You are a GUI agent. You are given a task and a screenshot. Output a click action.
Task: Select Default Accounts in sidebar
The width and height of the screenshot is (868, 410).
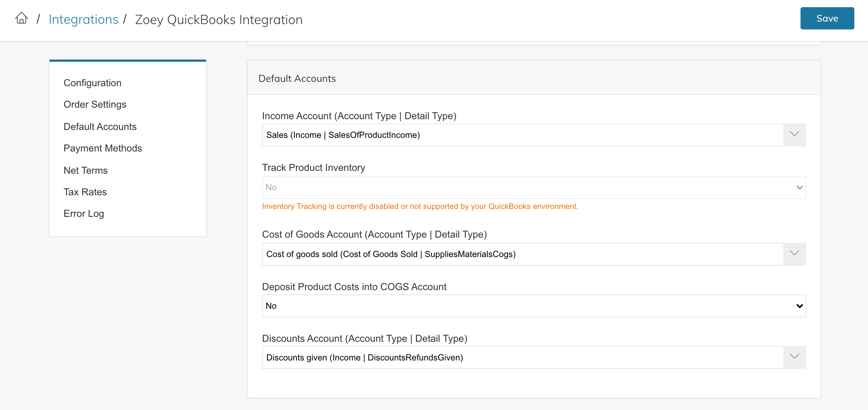[100, 127]
